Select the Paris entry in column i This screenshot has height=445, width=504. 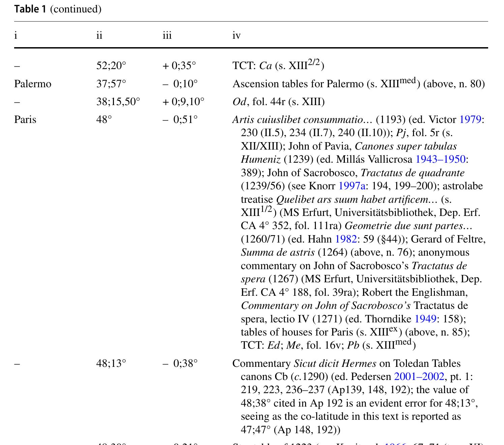pos(25,120)
